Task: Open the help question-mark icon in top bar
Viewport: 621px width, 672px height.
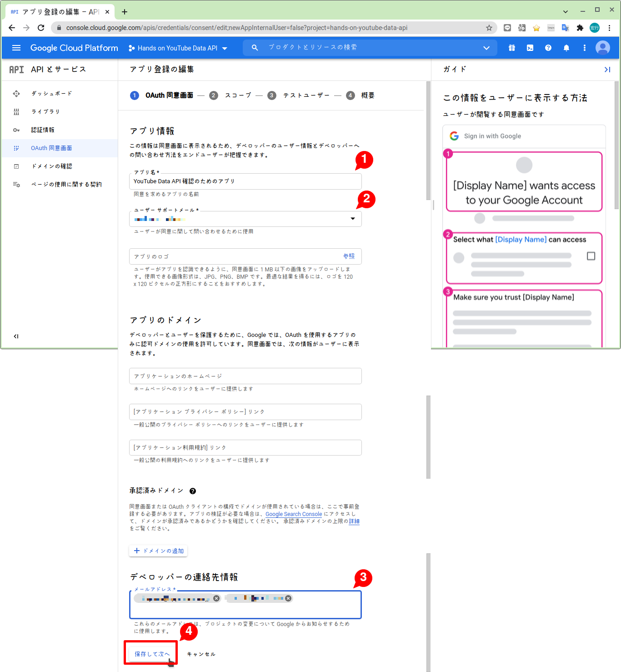Action: [x=548, y=47]
